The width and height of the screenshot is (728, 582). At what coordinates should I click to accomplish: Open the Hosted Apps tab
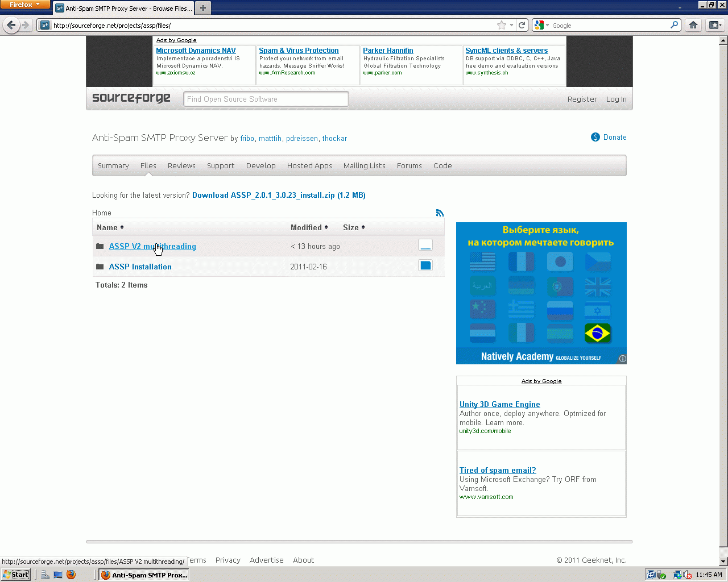click(309, 165)
